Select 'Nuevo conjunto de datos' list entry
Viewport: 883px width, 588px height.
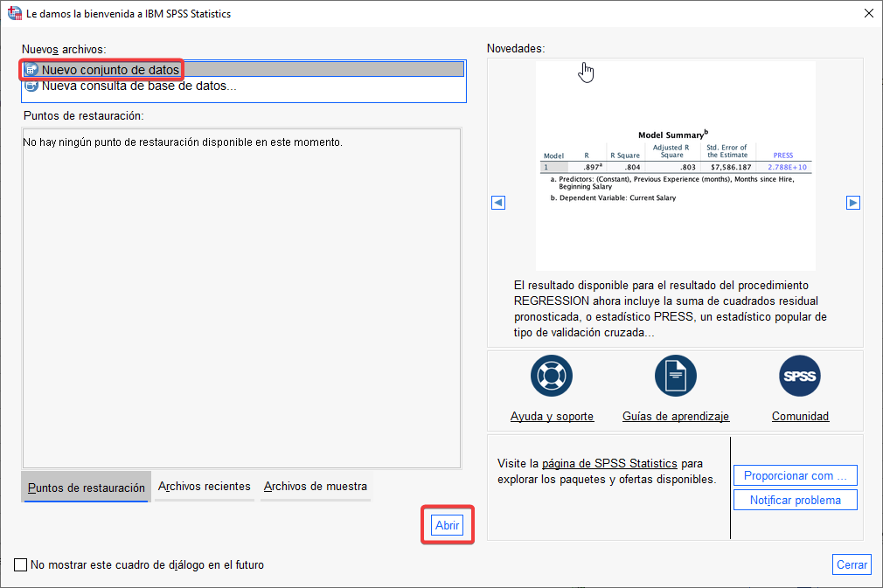110,70
